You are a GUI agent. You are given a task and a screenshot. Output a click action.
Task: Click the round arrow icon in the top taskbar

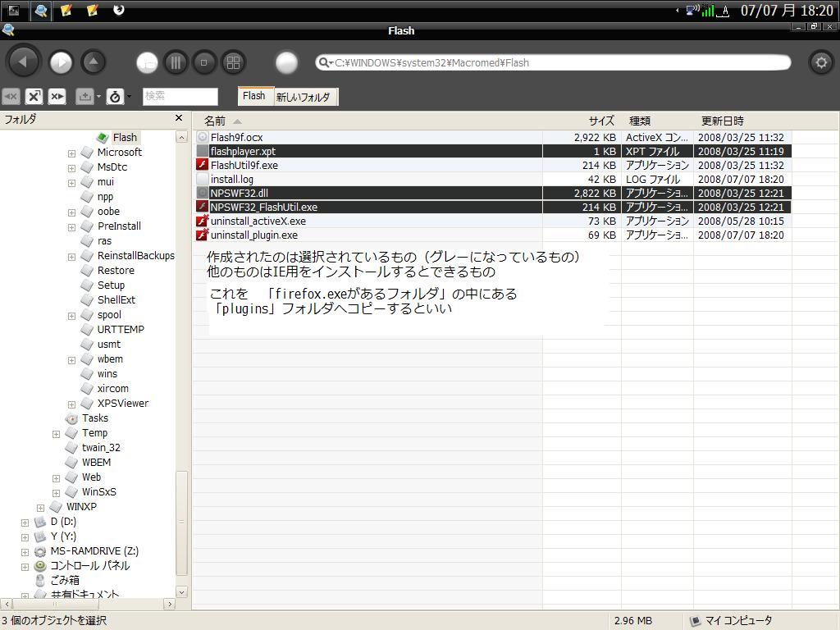(x=118, y=10)
